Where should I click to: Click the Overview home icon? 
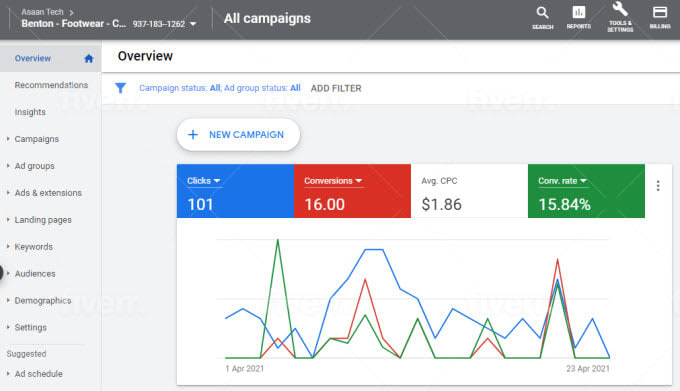(88, 59)
